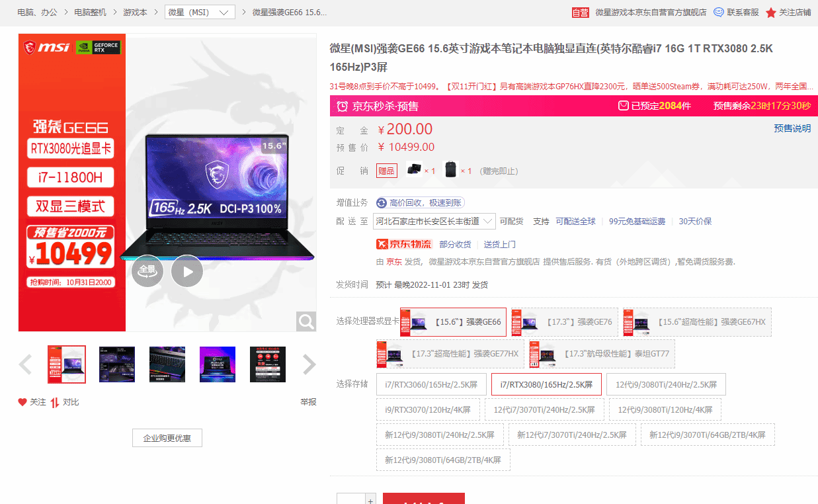Go to 游戏本 breadcrumb category
The height and width of the screenshot is (504, 818).
(x=135, y=13)
